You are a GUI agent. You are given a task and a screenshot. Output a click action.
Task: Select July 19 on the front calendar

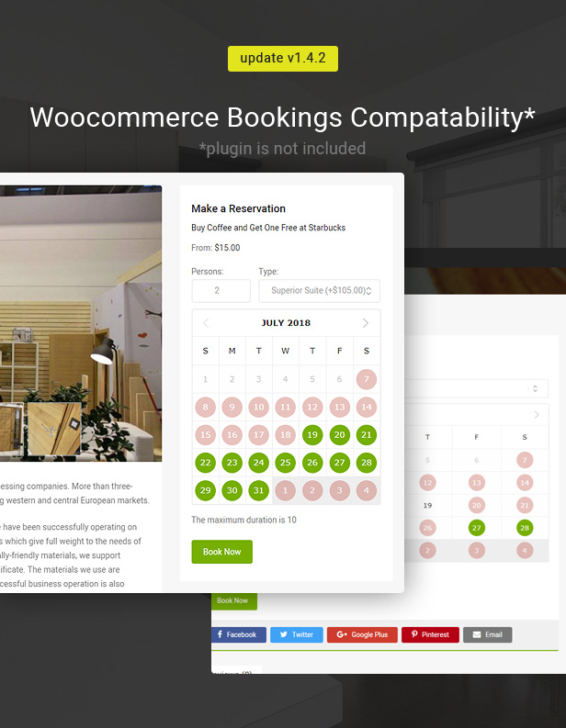coord(312,435)
